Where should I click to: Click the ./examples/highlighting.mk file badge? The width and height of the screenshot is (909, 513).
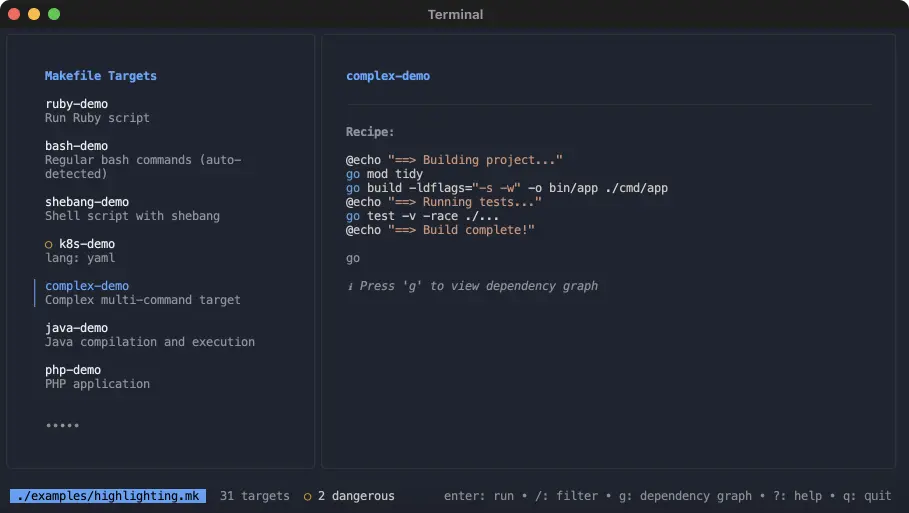(108, 496)
